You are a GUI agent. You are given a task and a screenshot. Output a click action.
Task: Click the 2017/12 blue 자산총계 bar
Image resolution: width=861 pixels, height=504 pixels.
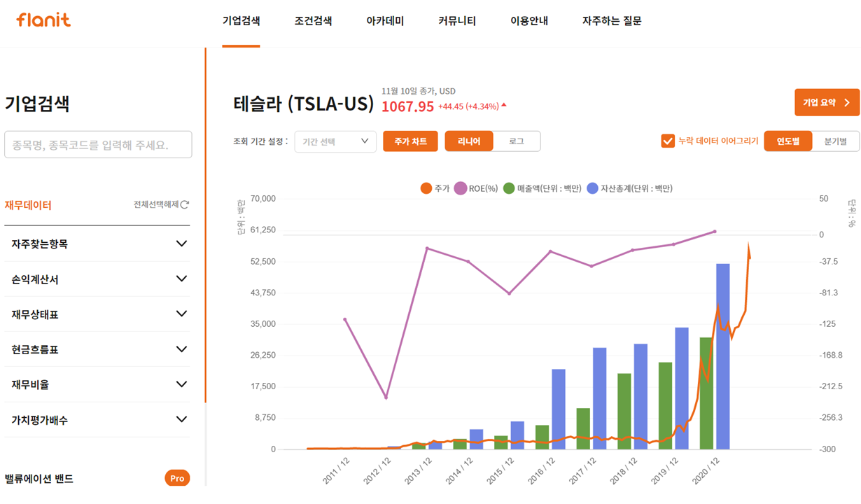tap(599, 398)
